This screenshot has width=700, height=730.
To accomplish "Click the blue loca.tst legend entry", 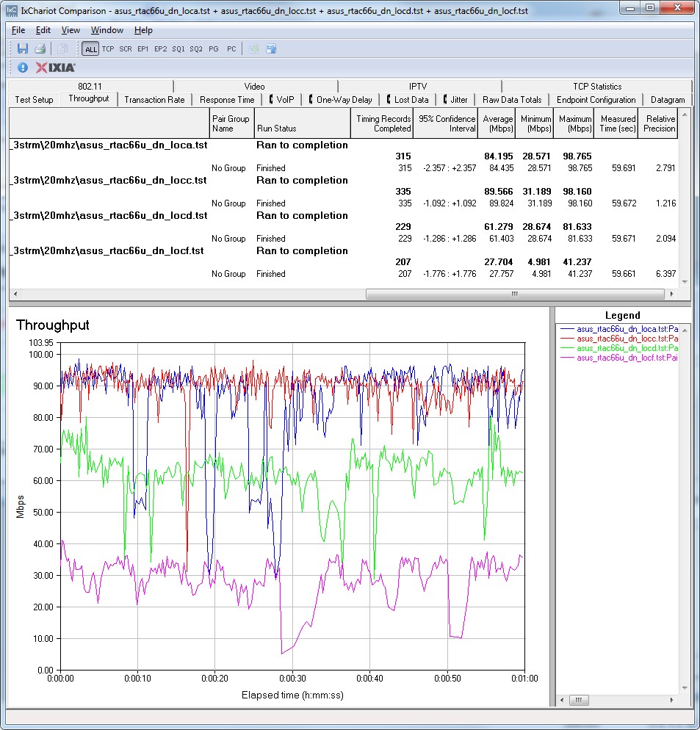I will coord(619,329).
